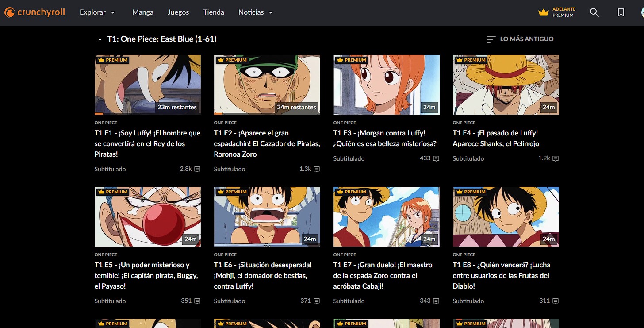Open the Tienda store link
The image size is (644, 328).
[214, 12]
